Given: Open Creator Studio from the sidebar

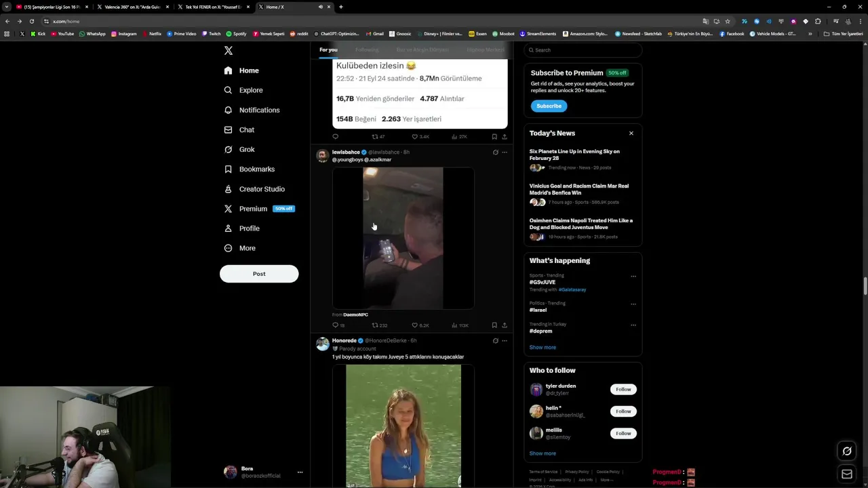Looking at the screenshot, I should pos(254,189).
